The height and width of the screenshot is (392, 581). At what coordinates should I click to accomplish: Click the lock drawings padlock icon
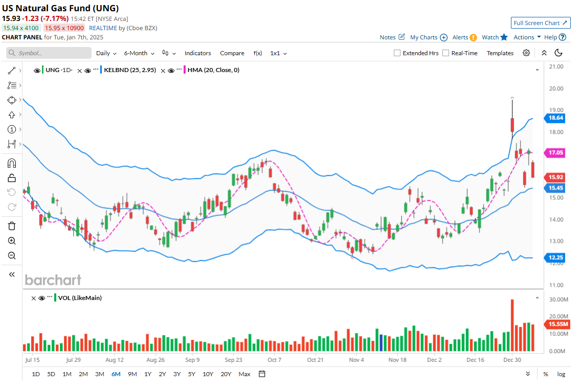[12, 178]
